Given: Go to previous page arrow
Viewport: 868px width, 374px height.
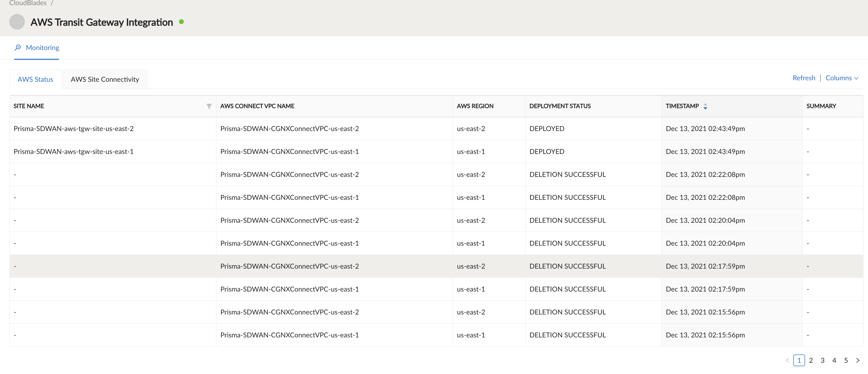Looking at the screenshot, I should 787,361.
